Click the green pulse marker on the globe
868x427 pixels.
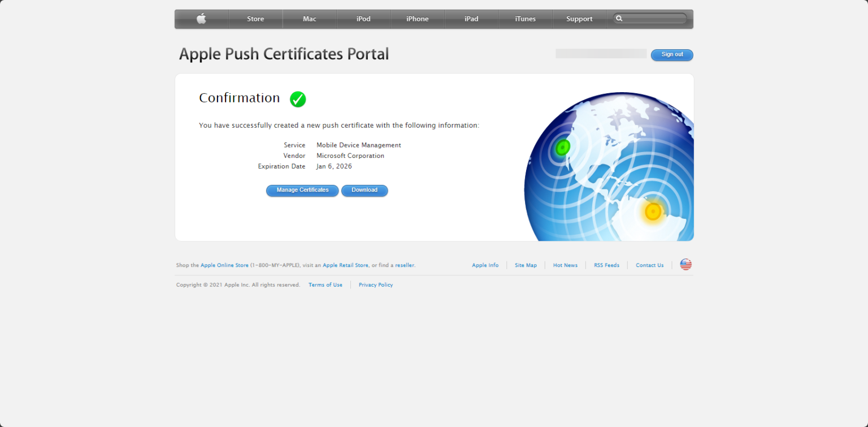[562, 146]
